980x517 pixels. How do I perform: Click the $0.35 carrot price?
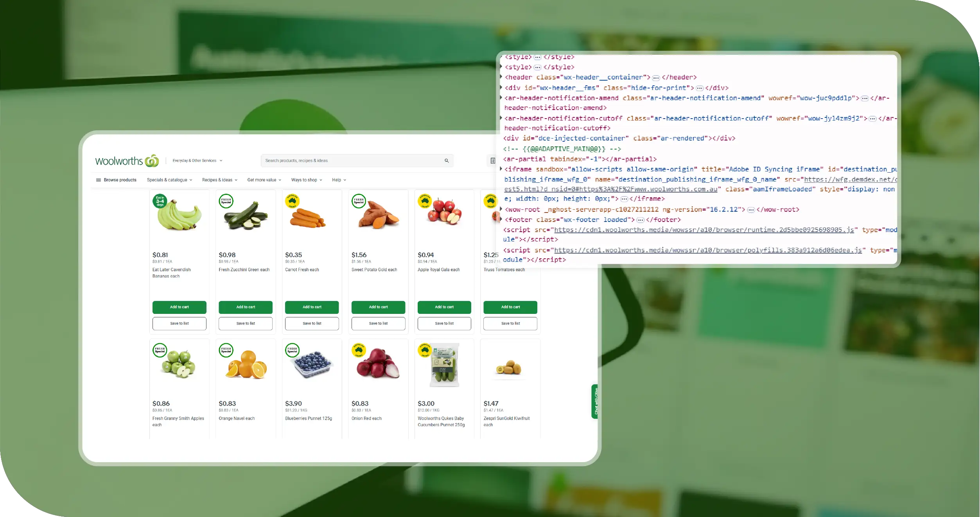point(293,255)
